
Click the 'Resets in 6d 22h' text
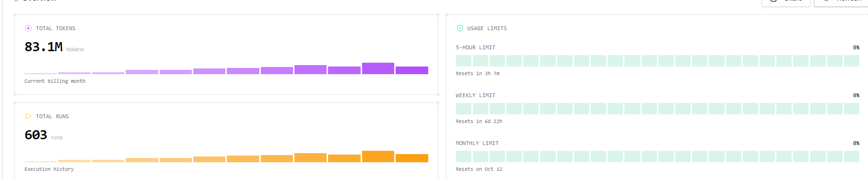tap(479, 122)
